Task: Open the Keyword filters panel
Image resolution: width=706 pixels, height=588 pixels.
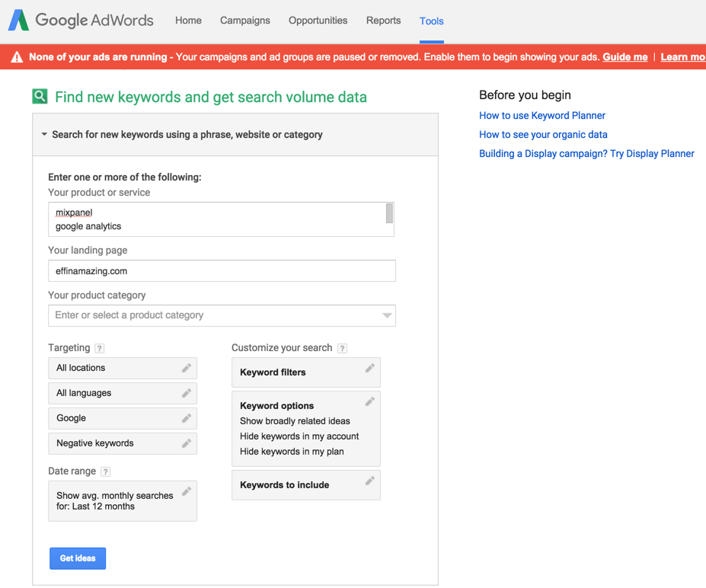Action: pyautogui.click(x=306, y=372)
